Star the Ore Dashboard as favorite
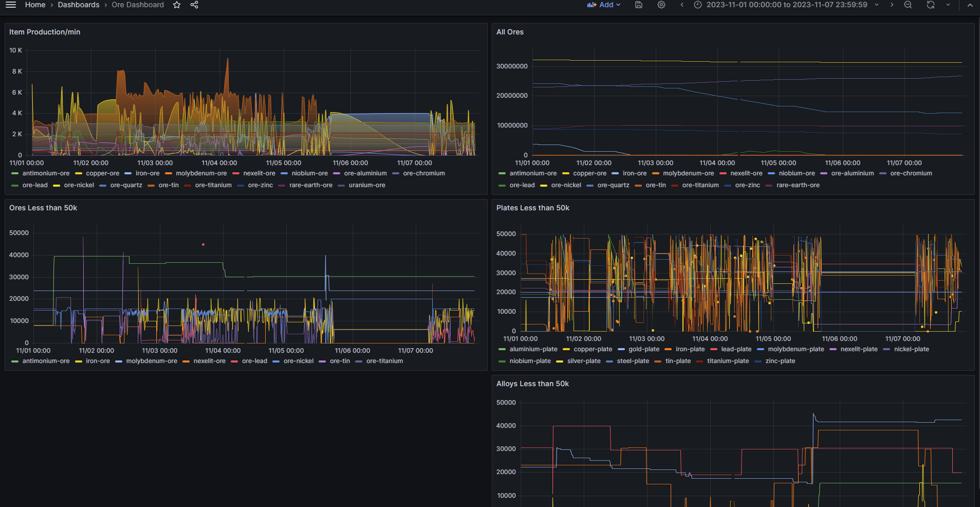This screenshot has width=980, height=507. coord(177,5)
